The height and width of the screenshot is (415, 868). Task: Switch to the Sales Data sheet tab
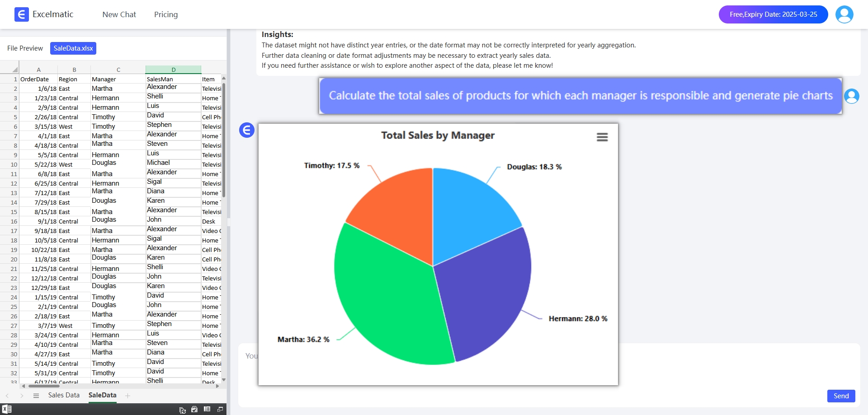pos(64,395)
